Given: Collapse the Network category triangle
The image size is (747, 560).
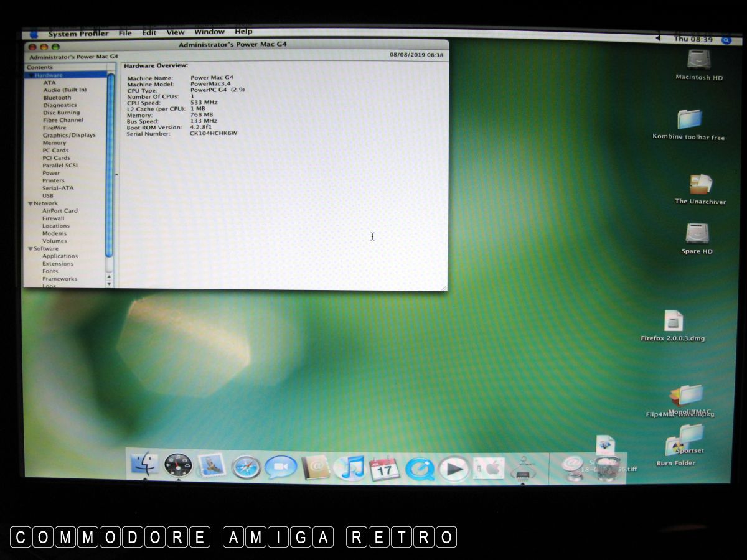Looking at the screenshot, I should pyautogui.click(x=29, y=203).
